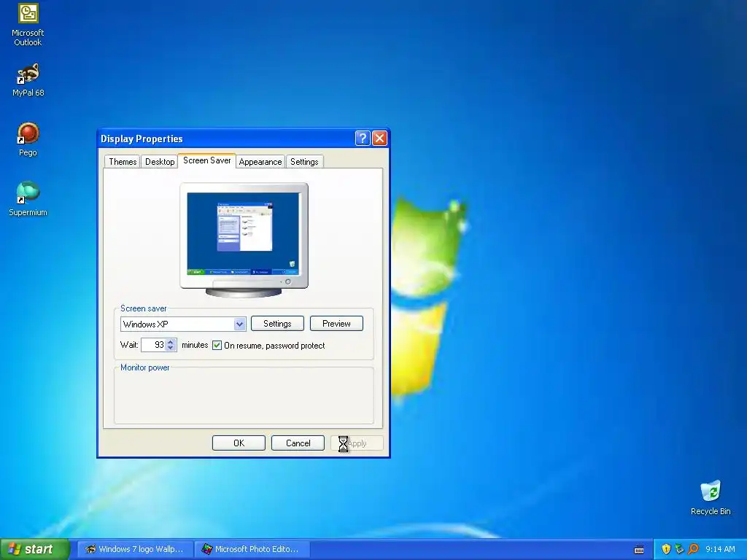Decrease wait minutes with the down arrow
This screenshot has height=560, width=747.
click(171, 348)
